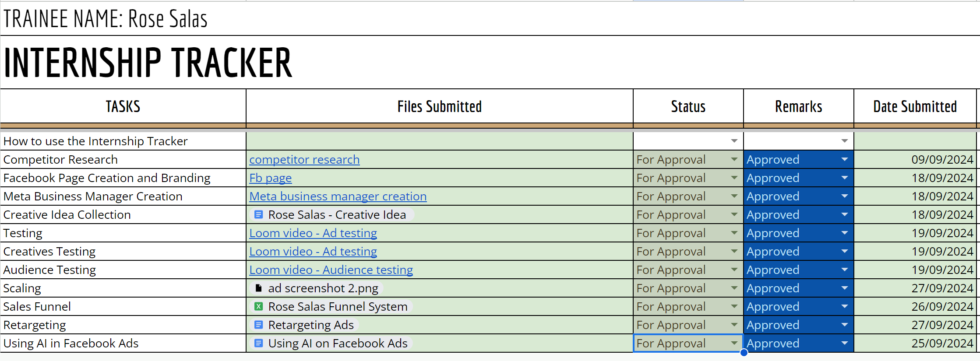Open the Fb page link

point(270,178)
